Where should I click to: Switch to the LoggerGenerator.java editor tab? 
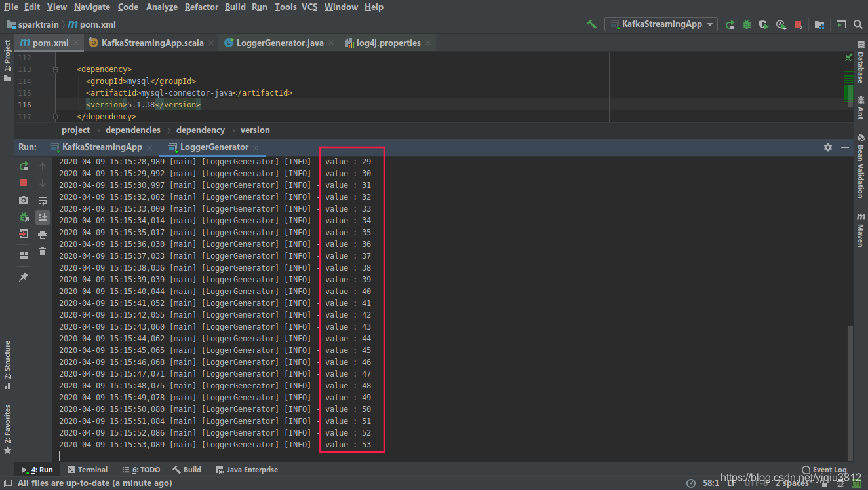(x=280, y=43)
